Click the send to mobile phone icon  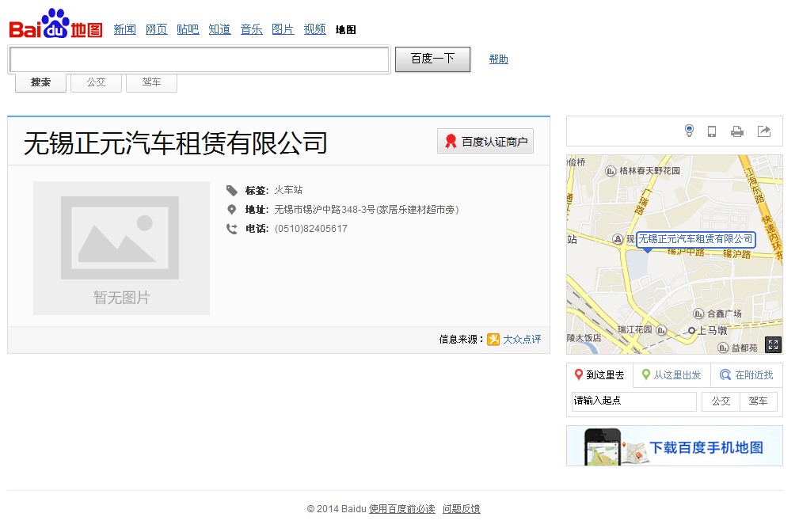click(712, 131)
